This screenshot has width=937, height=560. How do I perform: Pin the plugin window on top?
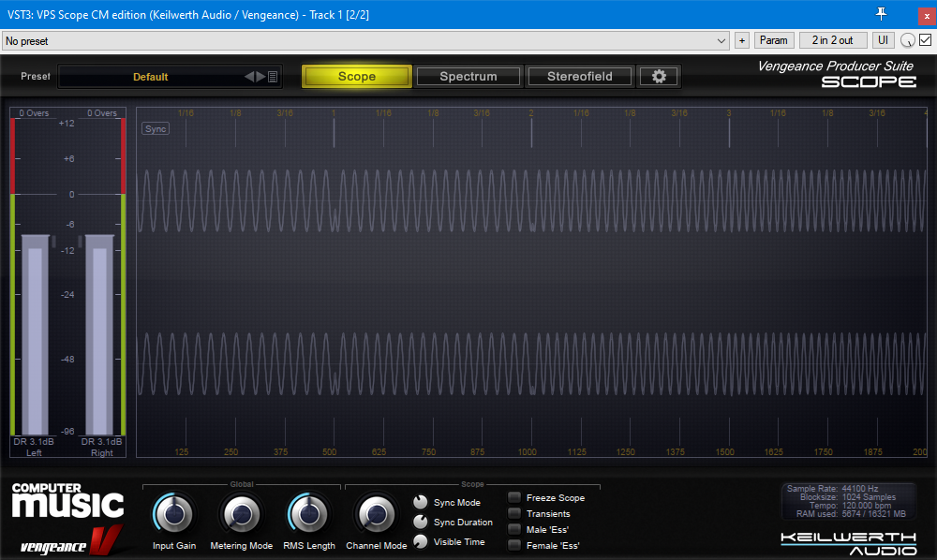[x=882, y=14]
